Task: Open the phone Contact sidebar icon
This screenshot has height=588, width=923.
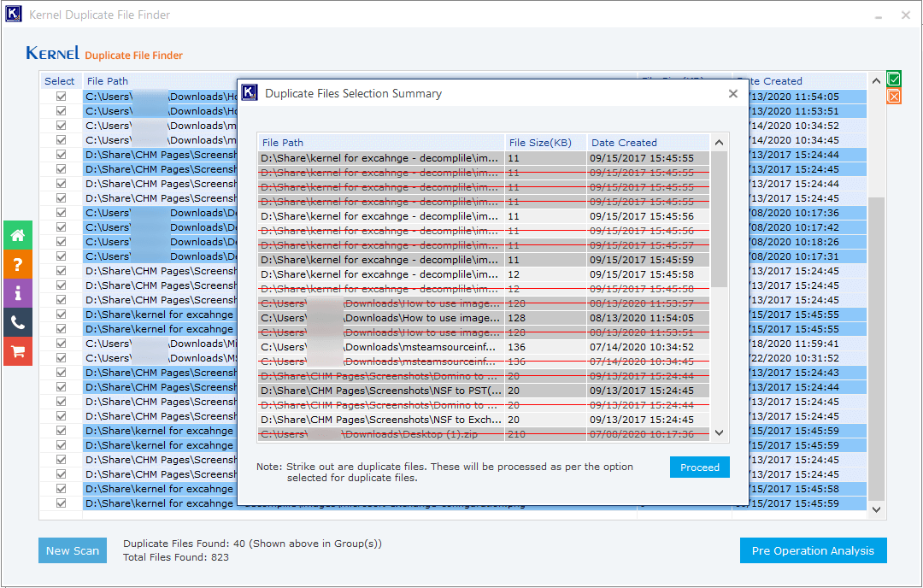Action: (x=18, y=322)
